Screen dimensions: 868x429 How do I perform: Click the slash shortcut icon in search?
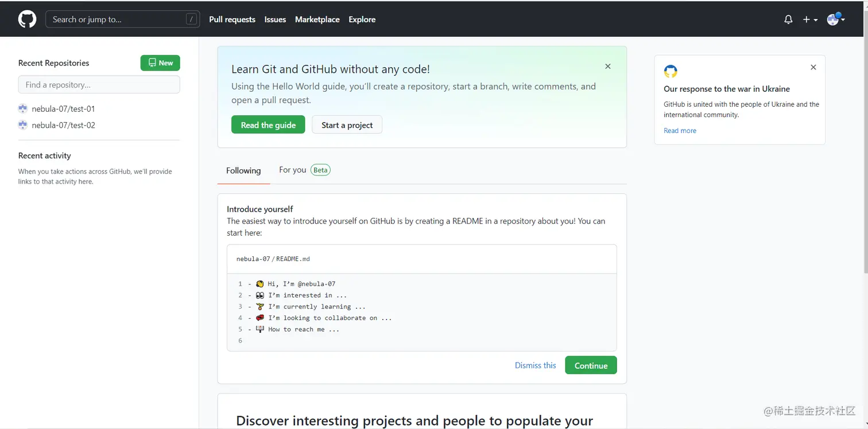(x=191, y=19)
